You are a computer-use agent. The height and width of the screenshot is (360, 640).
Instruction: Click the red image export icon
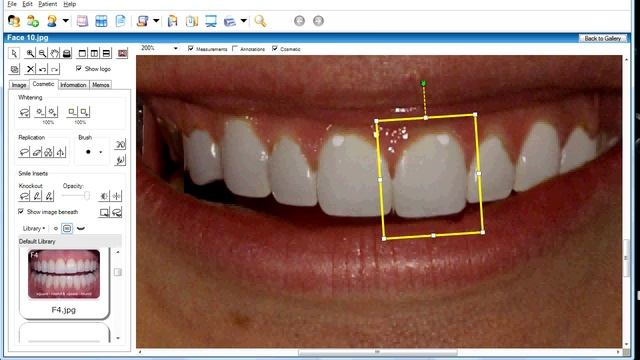pos(122,53)
